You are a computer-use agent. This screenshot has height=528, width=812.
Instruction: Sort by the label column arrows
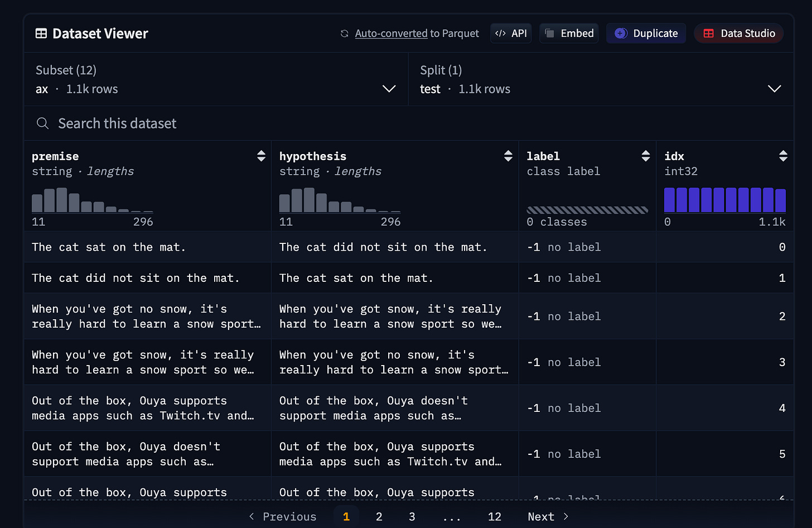coord(646,156)
